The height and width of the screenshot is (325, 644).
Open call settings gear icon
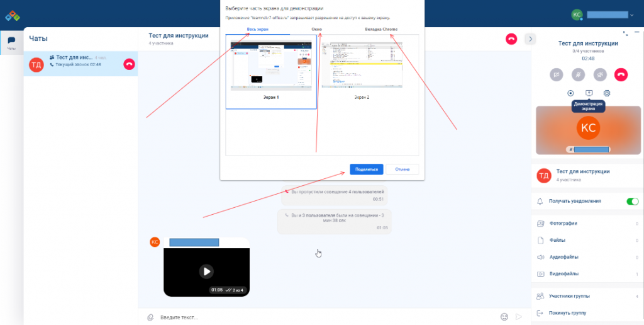[x=607, y=93]
